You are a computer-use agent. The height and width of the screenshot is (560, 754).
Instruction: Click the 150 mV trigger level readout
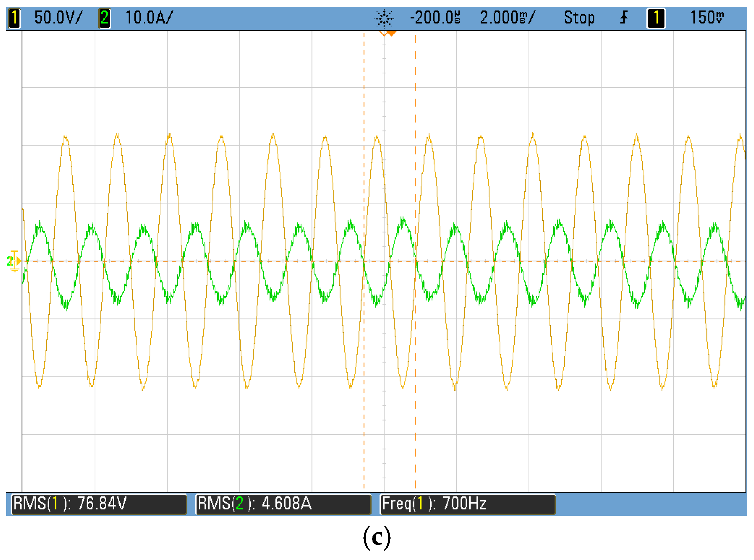tap(707, 18)
